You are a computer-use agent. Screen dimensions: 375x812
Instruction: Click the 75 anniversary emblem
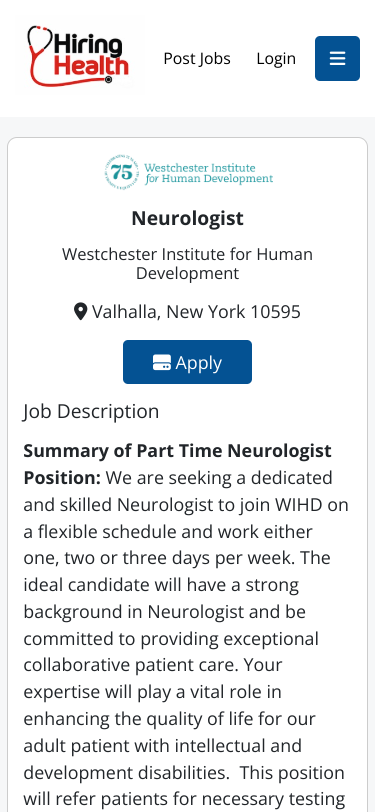click(x=121, y=172)
